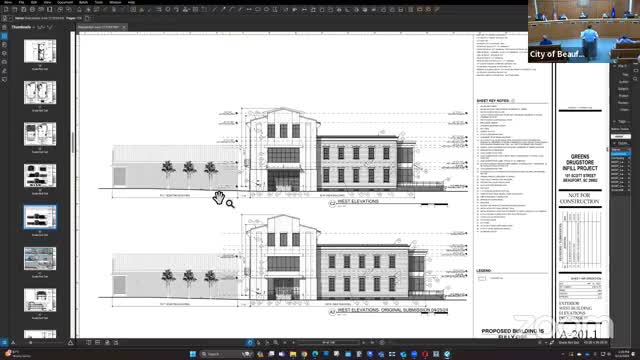This screenshot has height=360, width=640.
Task: Open the File menu
Action: pos(21,2)
